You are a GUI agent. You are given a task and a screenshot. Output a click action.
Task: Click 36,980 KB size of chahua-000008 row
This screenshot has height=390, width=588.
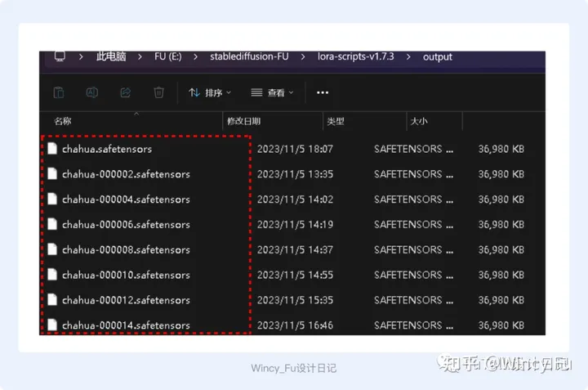[x=501, y=249]
